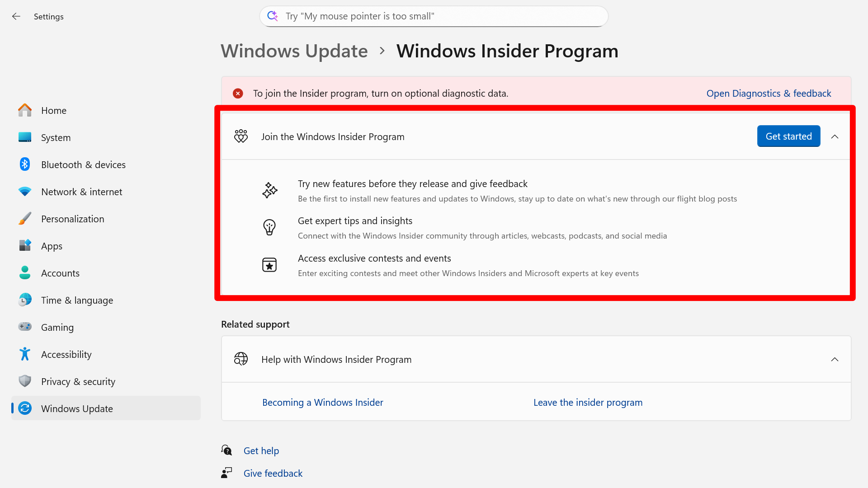This screenshot has height=488, width=868.
Task: Click inside the settings search bar
Action: [434, 16]
